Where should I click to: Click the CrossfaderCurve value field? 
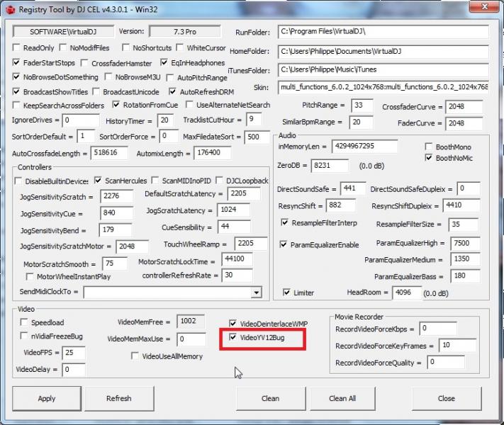click(464, 107)
